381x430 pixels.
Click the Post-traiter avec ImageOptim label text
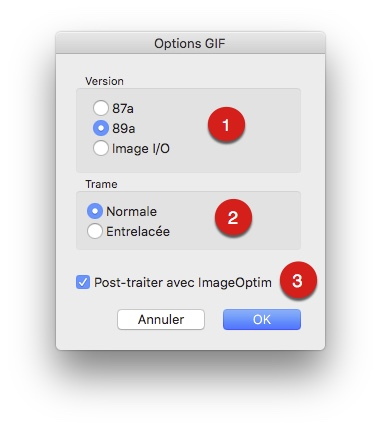(183, 283)
